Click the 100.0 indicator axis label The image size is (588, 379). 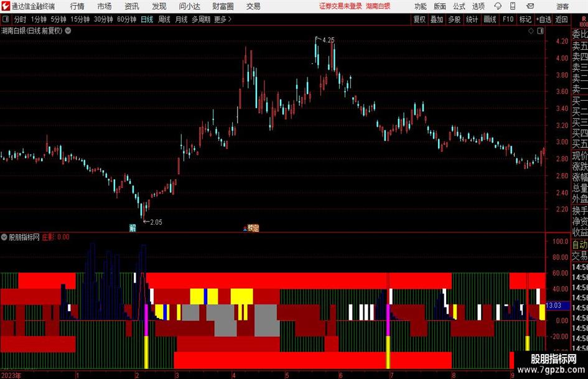point(561,241)
